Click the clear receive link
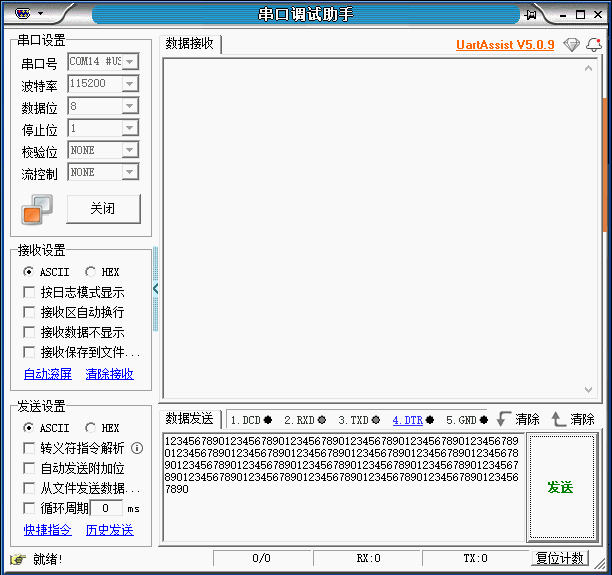612x575 pixels. click(x=110, y=374)
